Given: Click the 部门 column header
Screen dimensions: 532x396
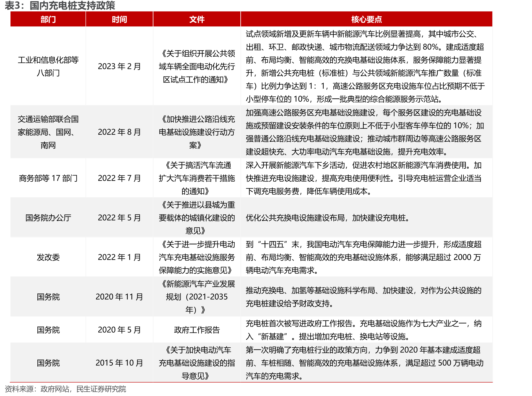Looking at the screenshot, I should (48, 19).
